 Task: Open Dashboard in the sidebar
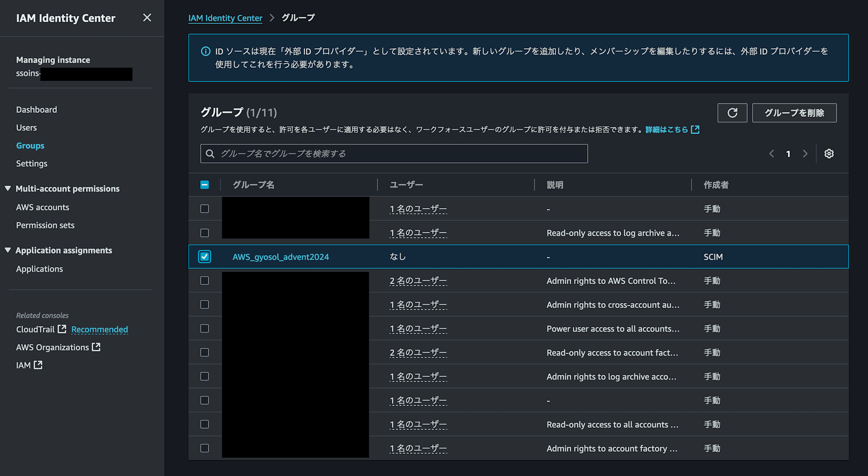[x=36, y=109]
